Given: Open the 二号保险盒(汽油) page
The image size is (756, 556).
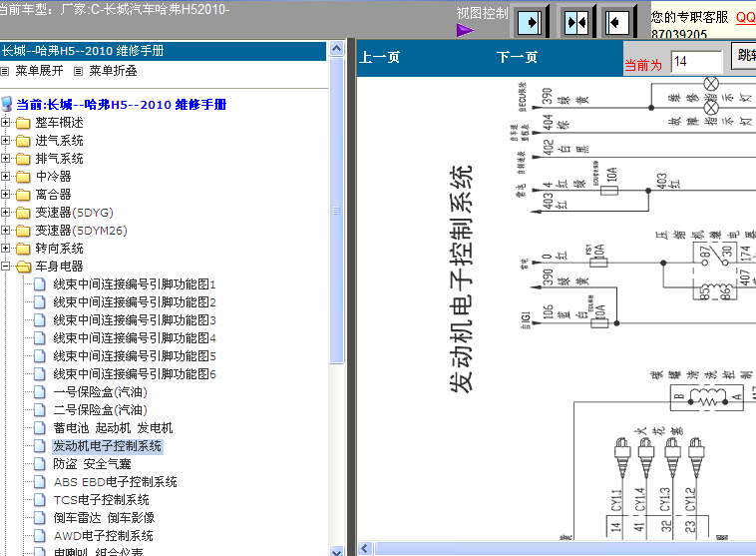Looking at the screenshot, I should coord(101,409).
